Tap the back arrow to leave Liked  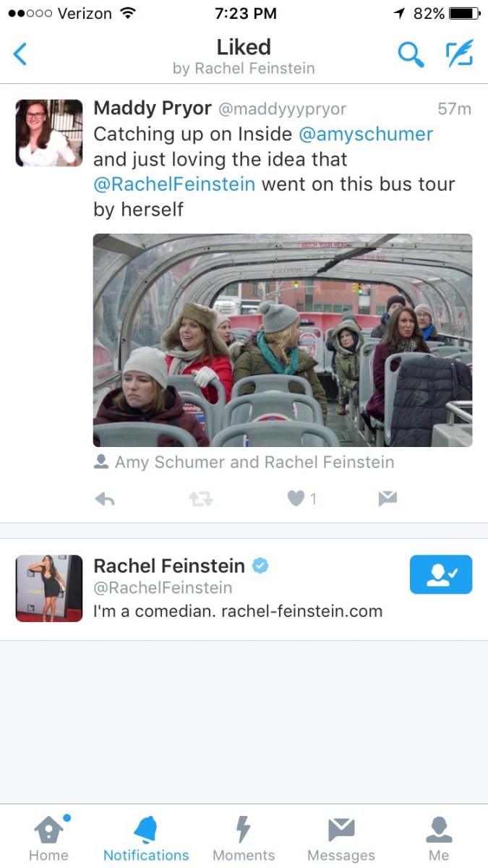coord(20,54)
